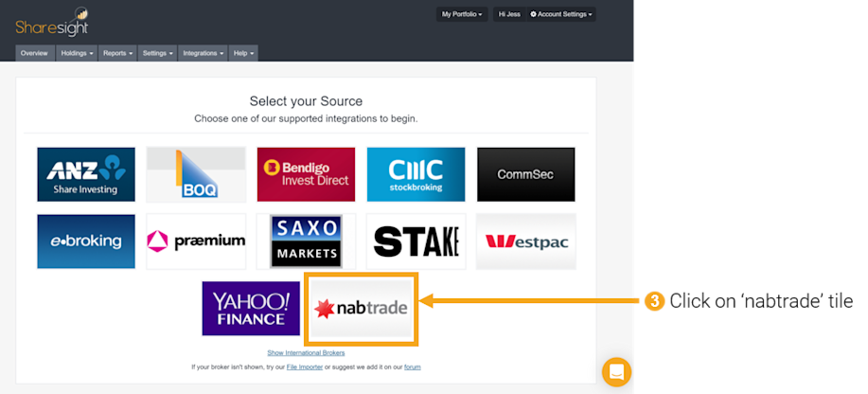Open Account Settings dropdown

(x=560, y=14)
